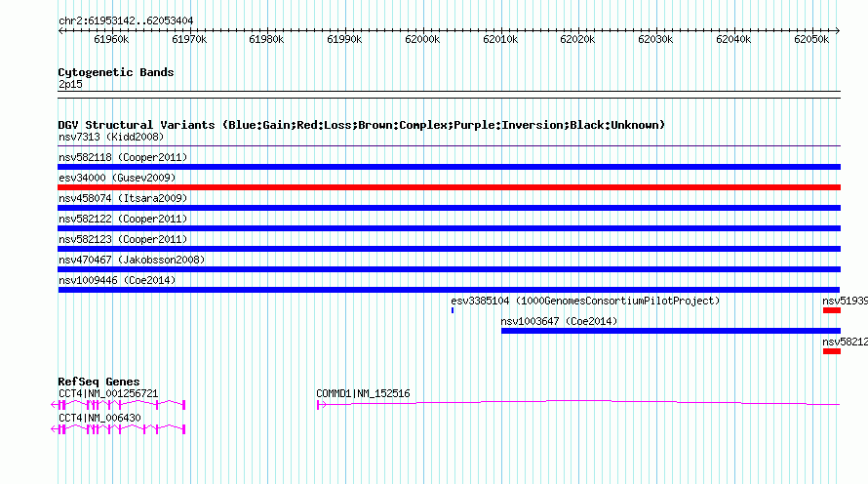Select the 2p15 cytogenetic band label
Viewport: 868px width, 484px height.
(x=70, y=85)
